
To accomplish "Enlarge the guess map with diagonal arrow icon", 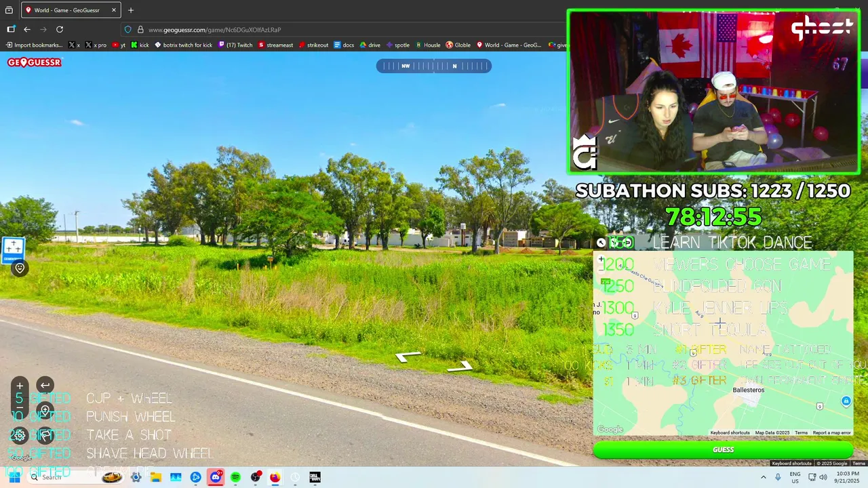I will 601,243.
